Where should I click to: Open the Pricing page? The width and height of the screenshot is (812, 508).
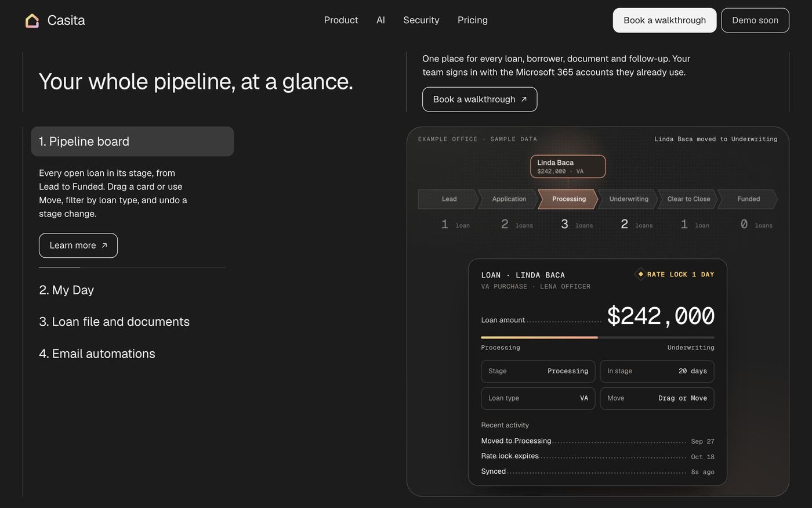coord(473,20)
